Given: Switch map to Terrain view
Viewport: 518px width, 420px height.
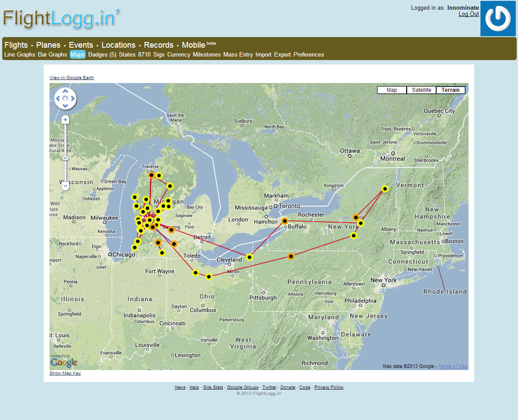Looking at the screenshot, I should tap(450, 90).
